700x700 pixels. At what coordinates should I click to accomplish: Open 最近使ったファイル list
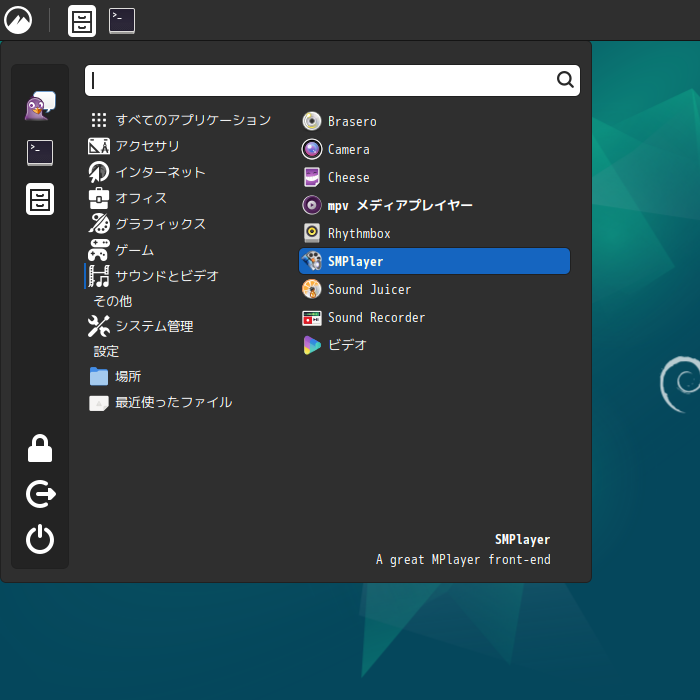173,403
